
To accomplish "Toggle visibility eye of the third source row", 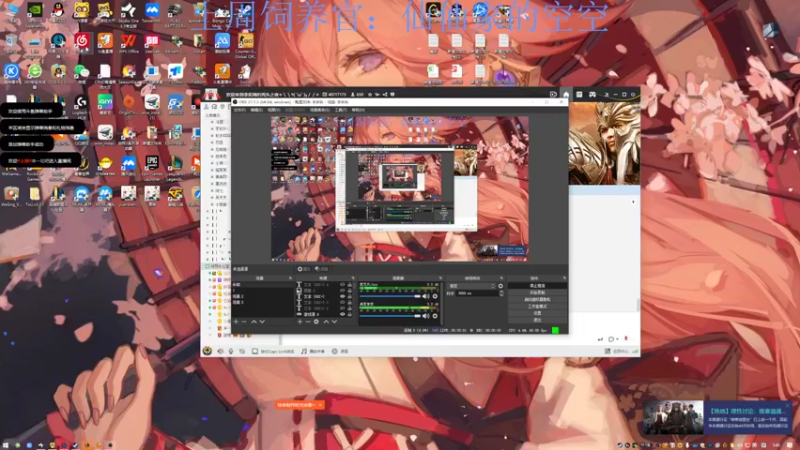I will pyautogui.click(x=342, y=296).
